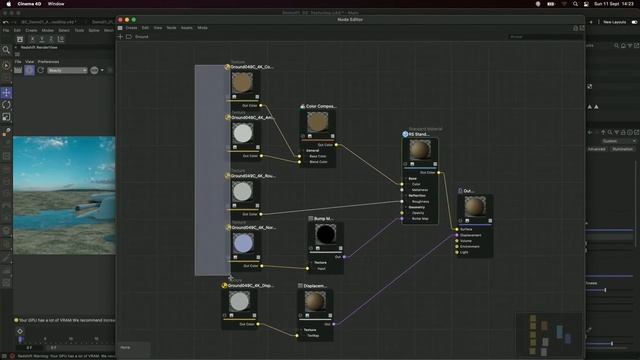Click the RS Standard Material node icon
Screen dimensions: 640x360
click(405, 134)
